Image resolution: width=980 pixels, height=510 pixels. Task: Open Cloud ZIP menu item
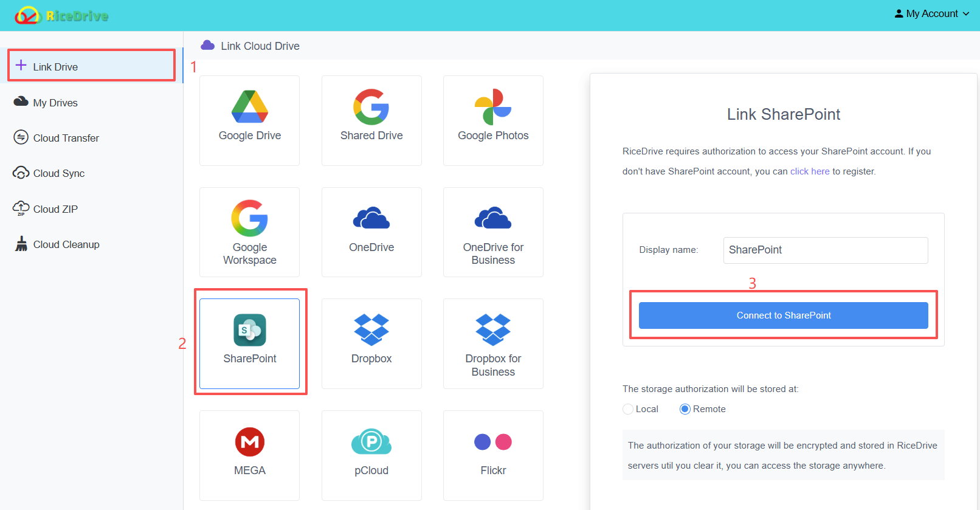(91, 209)
